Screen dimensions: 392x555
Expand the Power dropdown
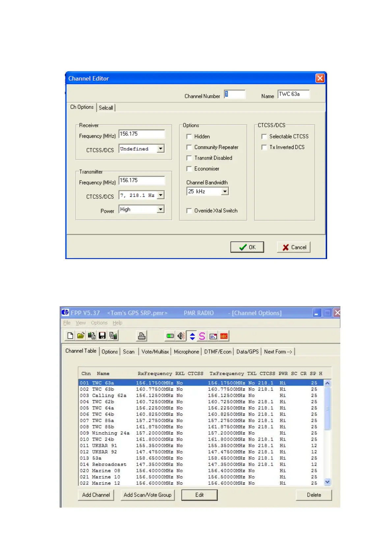(x=160, y=209)
